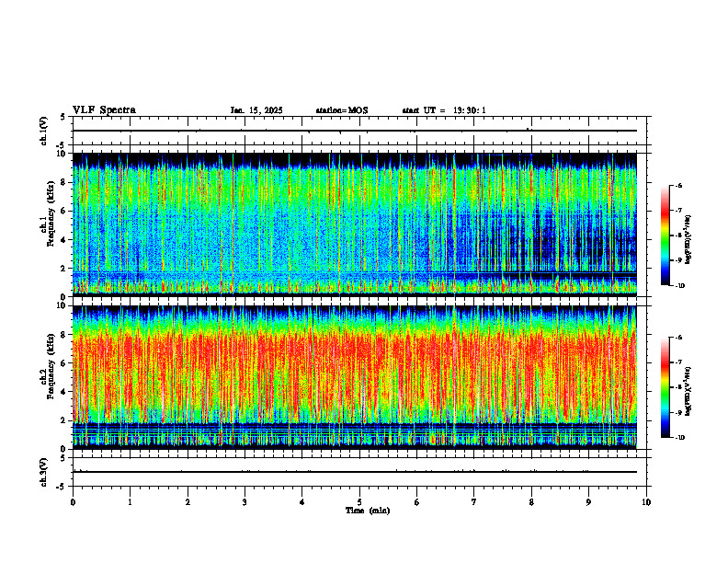The width and height of the screenshot is (728, 563).
Task: Click the "-10" label on ch.1 color scale
Action: 679,286
